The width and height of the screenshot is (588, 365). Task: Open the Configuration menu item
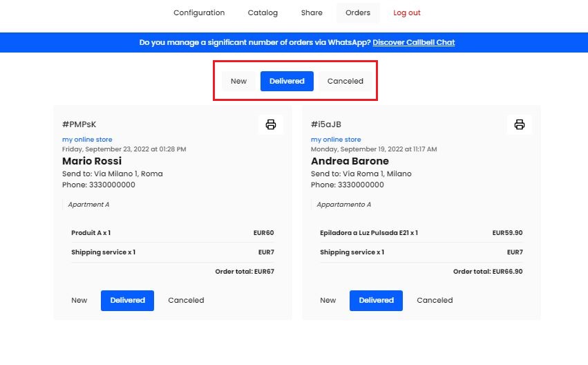199,12
